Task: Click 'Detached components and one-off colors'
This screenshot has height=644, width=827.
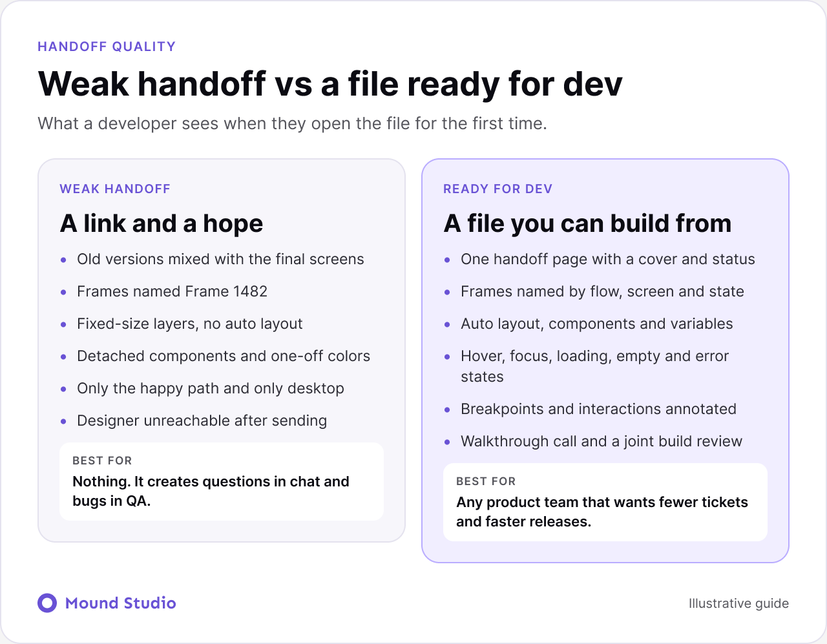Action: pos(224,356)
